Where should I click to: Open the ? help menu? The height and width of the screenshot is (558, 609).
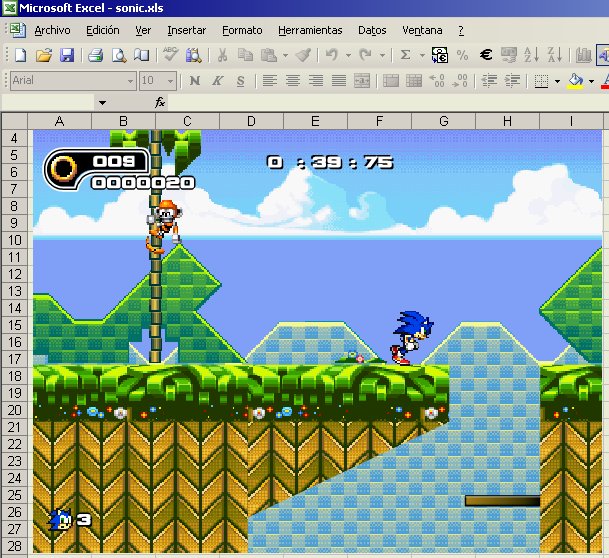tap(461, 30)
